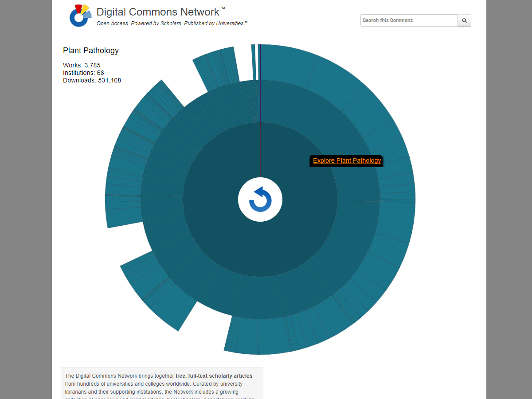Open the Explore Plant Pathology link
This screenshot has width=532, height=399.
coord(347,160)
